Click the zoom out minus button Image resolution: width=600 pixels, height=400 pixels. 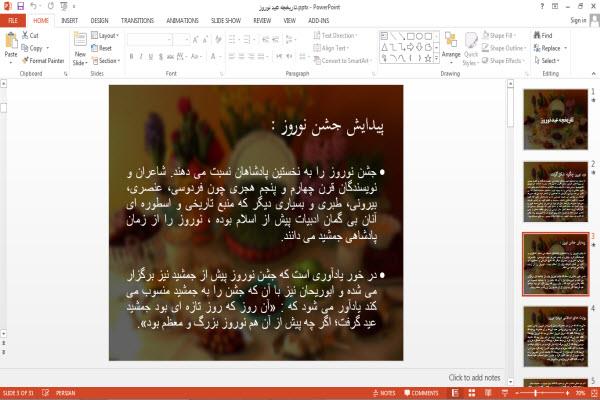517,393
